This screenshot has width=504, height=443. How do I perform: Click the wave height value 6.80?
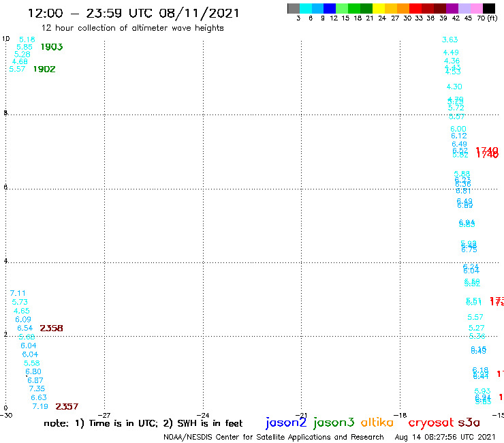(33, 371)
